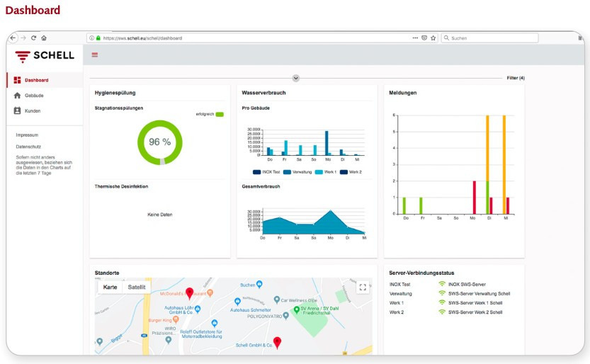Enter fullscreen on the Standorte map
Screen dimensions: 590x364
[363, 287]
